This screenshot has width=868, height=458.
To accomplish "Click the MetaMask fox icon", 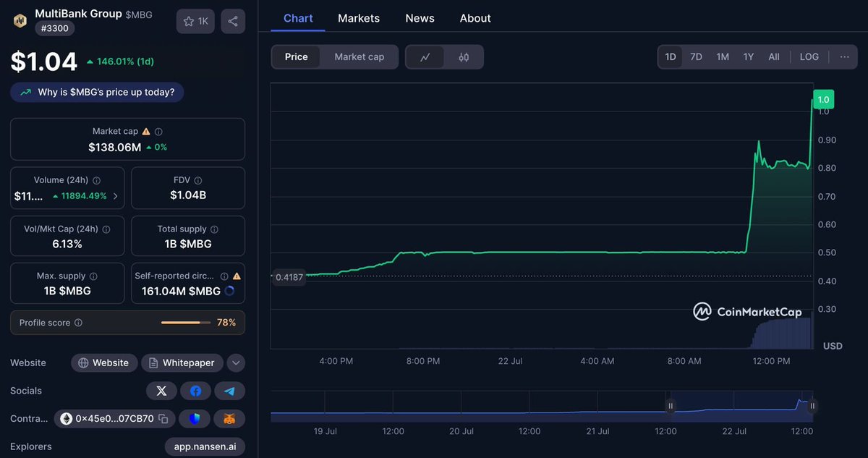I will (x=229, y=418).
